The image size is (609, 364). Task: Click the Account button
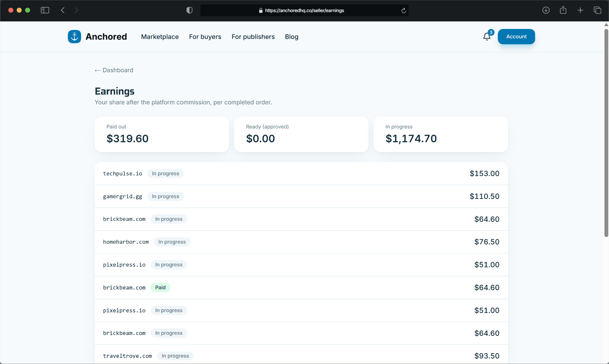click(516, 37)
